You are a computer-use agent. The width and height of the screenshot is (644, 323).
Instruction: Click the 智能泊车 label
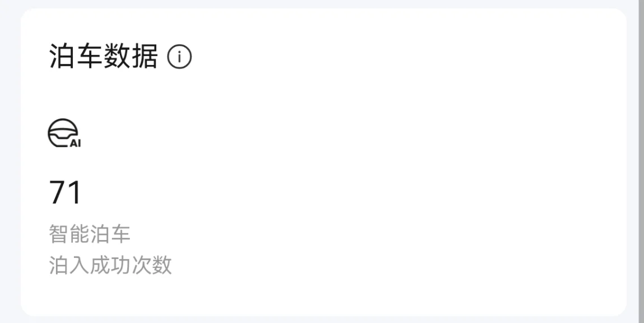90,234
